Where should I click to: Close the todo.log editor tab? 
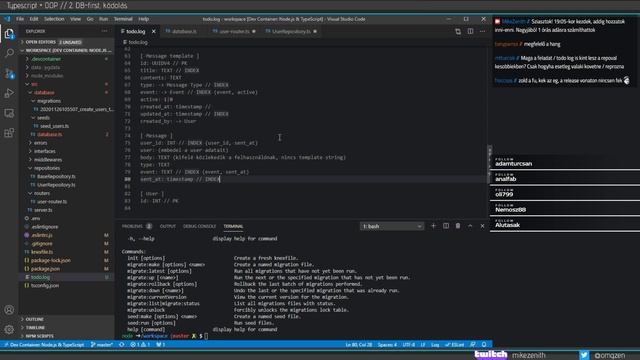[x=153, y=31]
